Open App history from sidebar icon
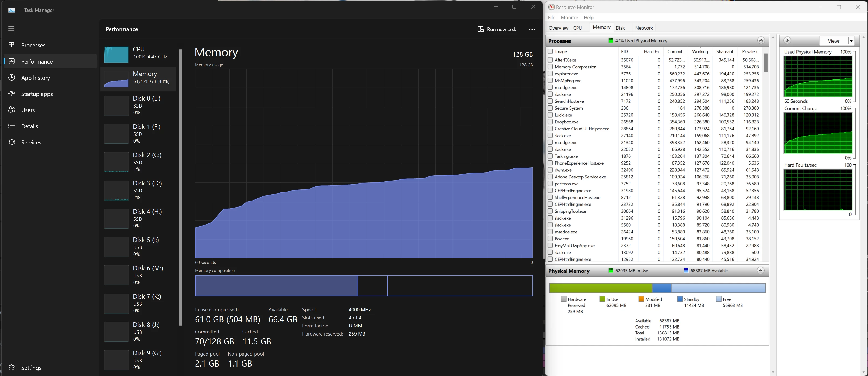This screenshot has width=868, height=376. pyautogui.click(x=12, y=77)
